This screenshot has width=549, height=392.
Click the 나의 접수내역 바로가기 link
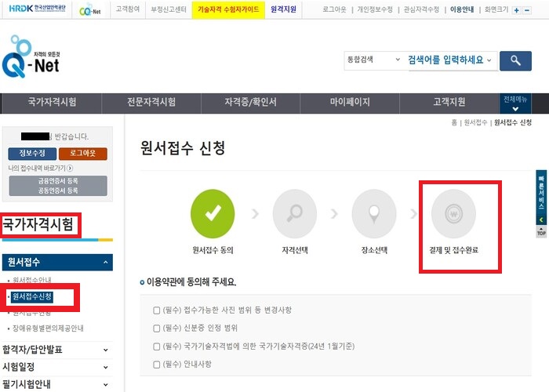click(x=37, y=169)
